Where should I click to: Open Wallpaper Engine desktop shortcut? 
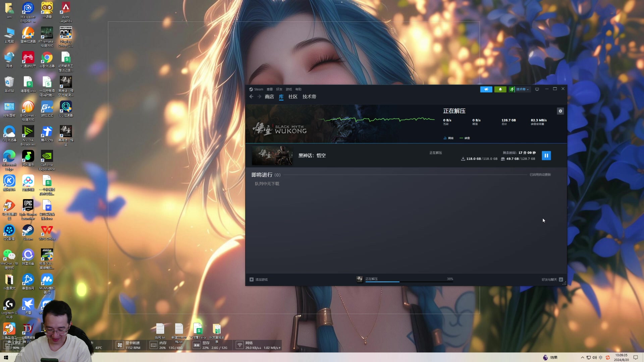[x=28, y=12]
